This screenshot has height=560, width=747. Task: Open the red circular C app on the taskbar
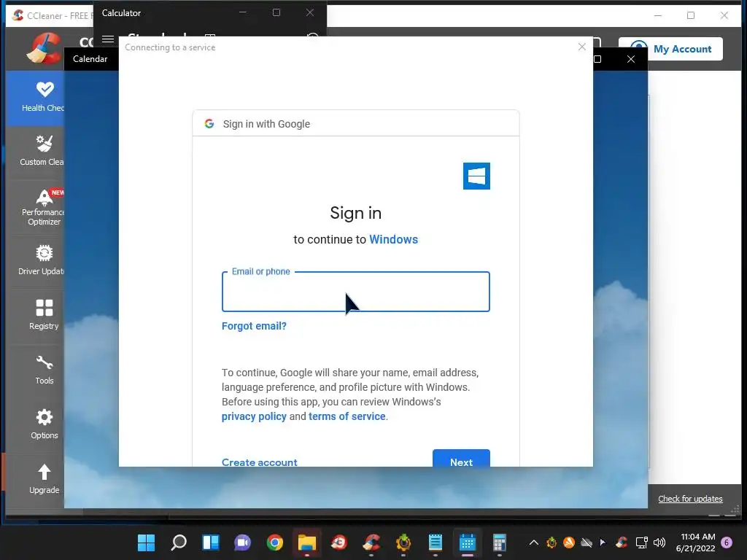point(339,542)
